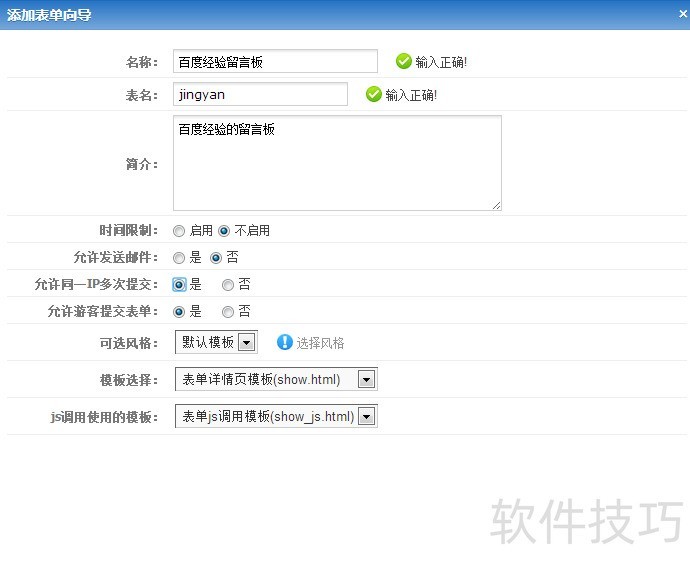Click the 表名 field containing jingyan
The width and height of the screenshot is (690, 573).
[260, 94]
